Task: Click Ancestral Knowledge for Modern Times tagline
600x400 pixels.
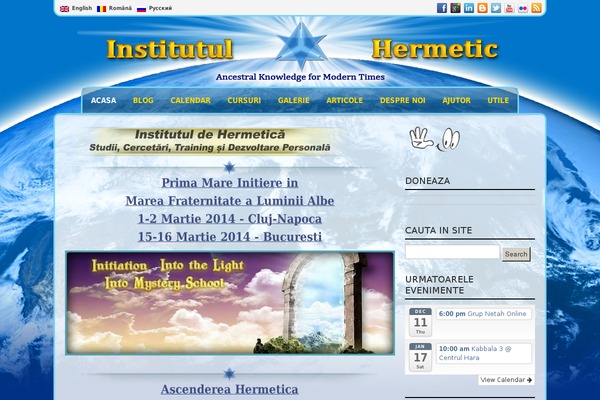Action: point(300,77)
